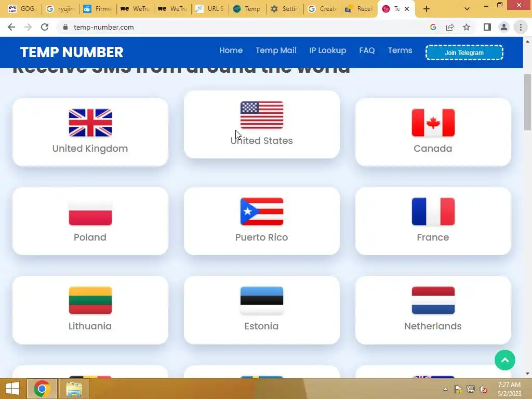
Task: Click the "Lithuania" country label
Action: [x=90, y=326]
